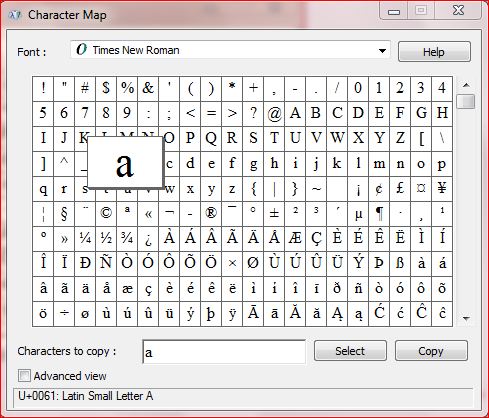489x418 pixels.
Task: Click the scrollbar up arrow
Action: 466,85
